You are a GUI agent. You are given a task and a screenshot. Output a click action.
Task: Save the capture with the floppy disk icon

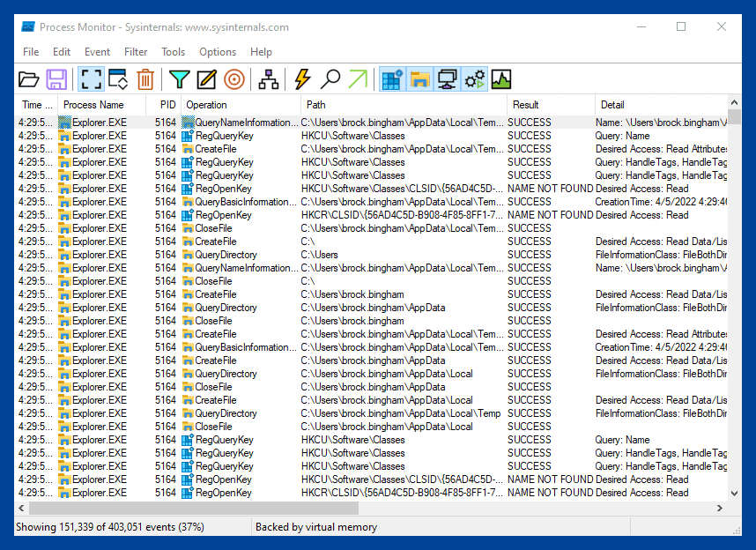[56, 79]
